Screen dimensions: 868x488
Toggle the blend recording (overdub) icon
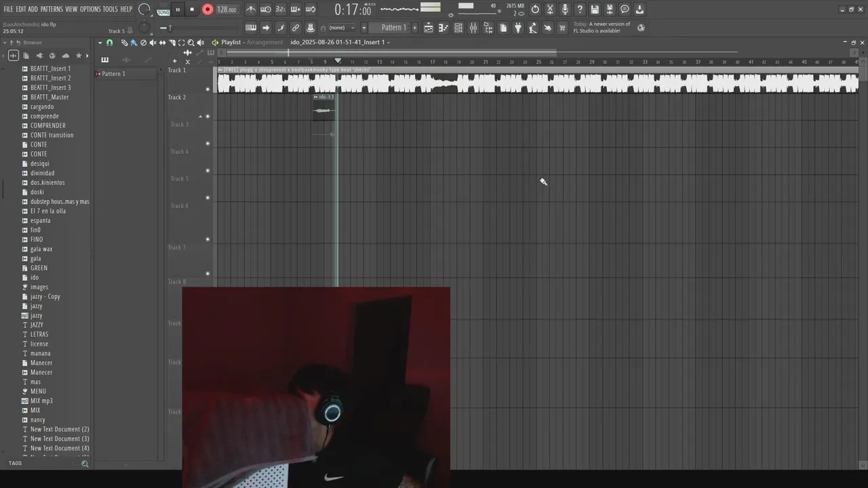tap(295, 9)
